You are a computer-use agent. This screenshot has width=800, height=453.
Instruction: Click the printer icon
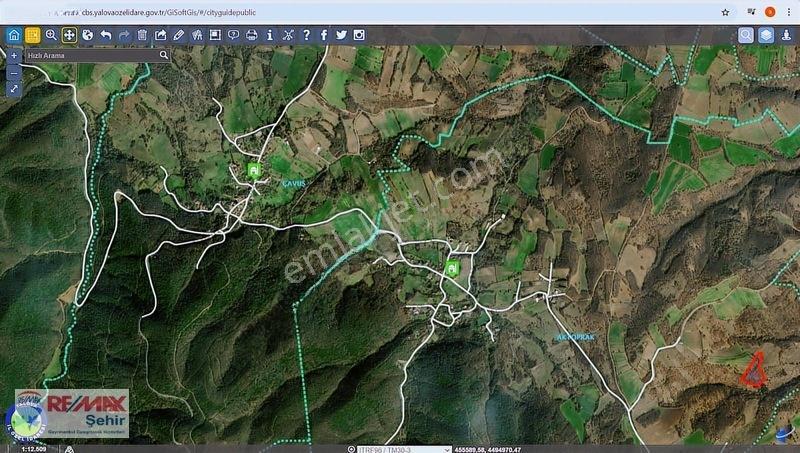(252, 35)
